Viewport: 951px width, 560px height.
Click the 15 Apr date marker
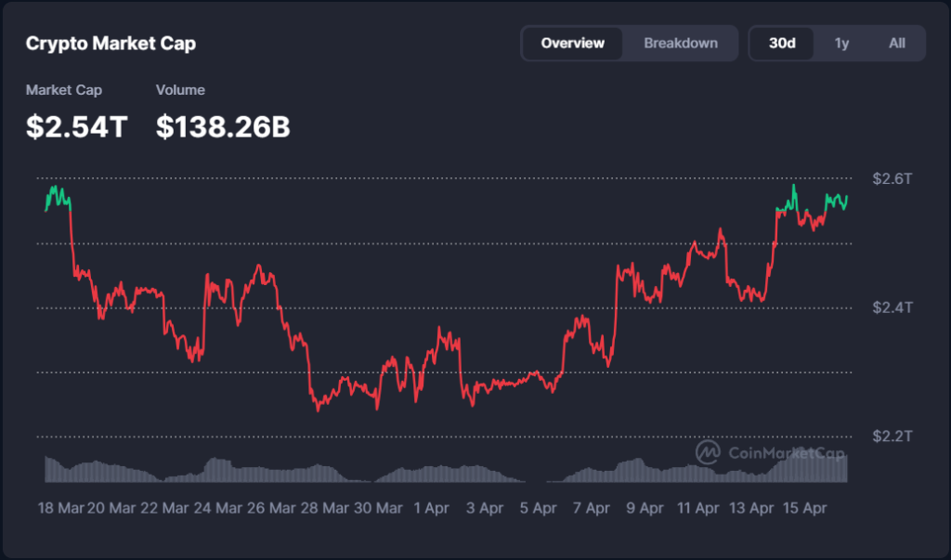pos(804,508)
